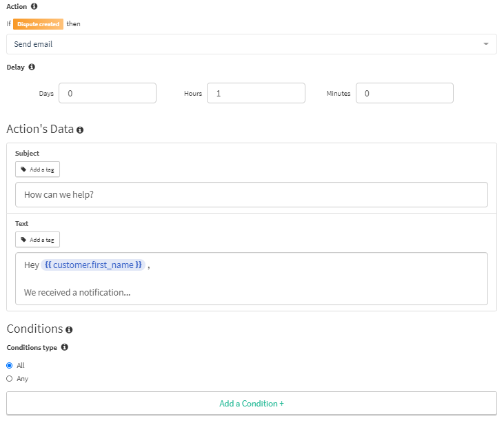Click the email Text body editor
Screen dimensions: 504x423
click(252, 278)
